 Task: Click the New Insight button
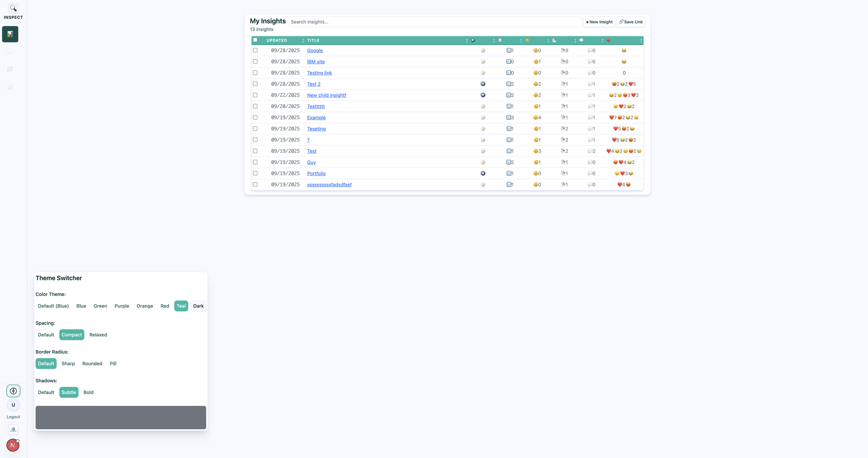599,22
